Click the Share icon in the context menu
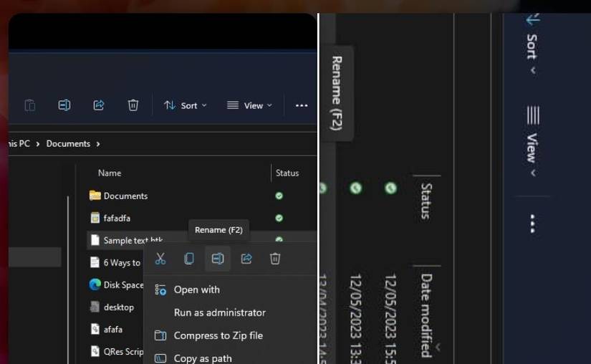 tap(246, 259)
